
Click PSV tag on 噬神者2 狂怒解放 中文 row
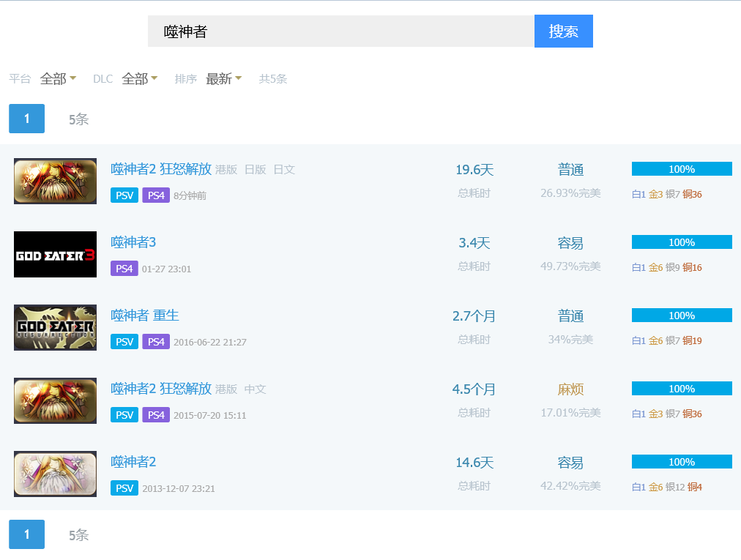pyautogui.click(x=124, y=415)
